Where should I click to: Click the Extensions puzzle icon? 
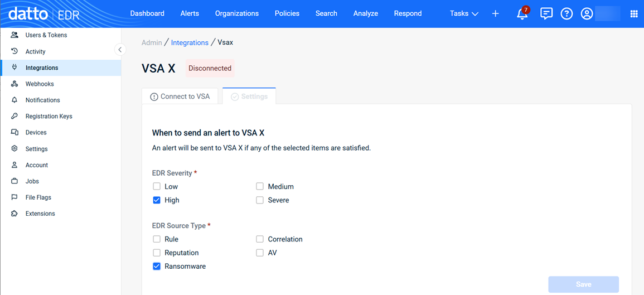pos(14,214)
